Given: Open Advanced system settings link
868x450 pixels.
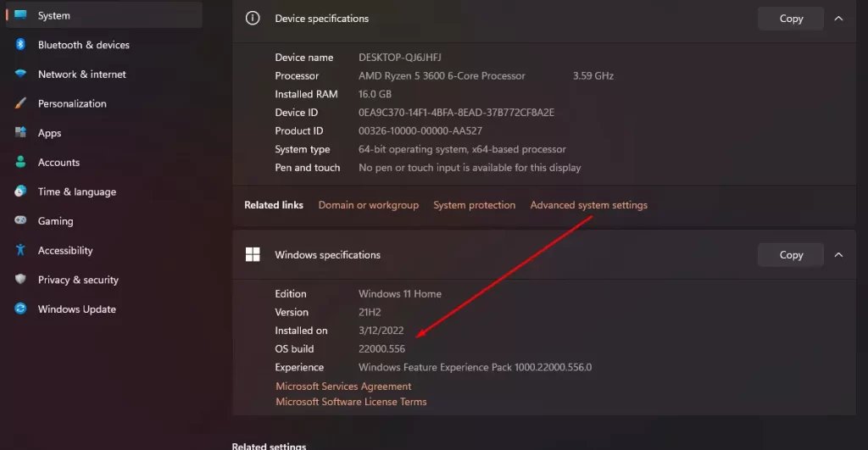Looking at the screenshot, I should coord(588,205).
